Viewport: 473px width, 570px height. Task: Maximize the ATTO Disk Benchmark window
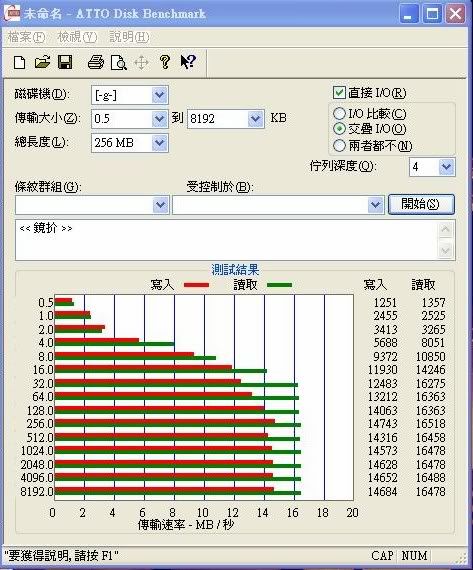[432, 14]
